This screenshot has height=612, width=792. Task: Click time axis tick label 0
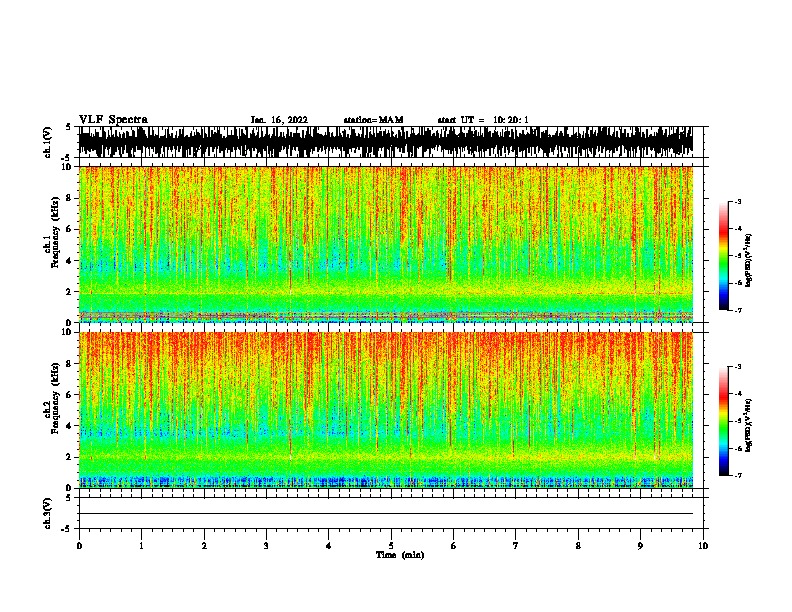[x=79, y=546]
